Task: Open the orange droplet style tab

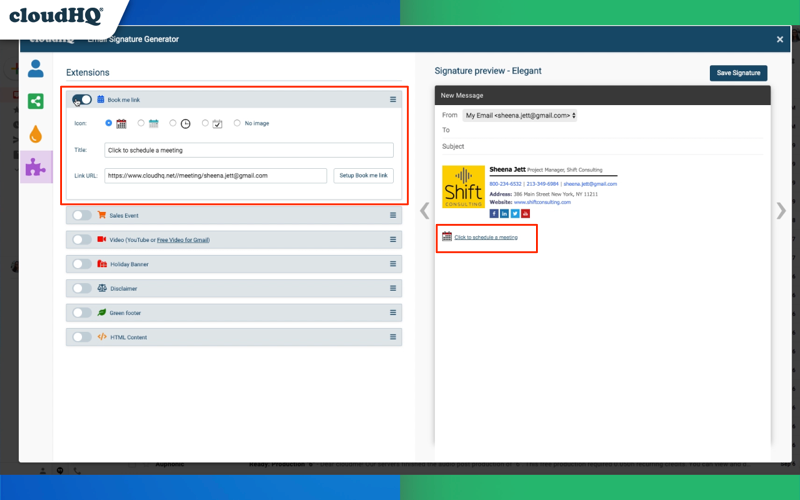Action: (x=35, y=134)
